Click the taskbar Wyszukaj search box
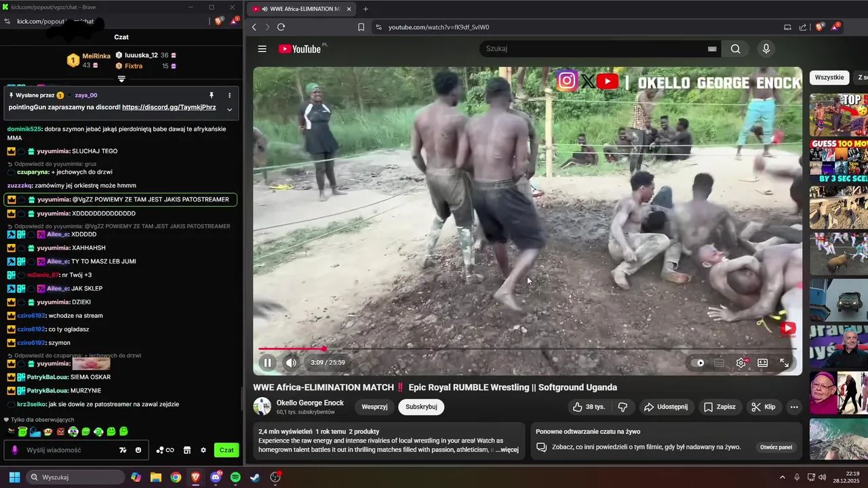868x488 pixels. 75,477
